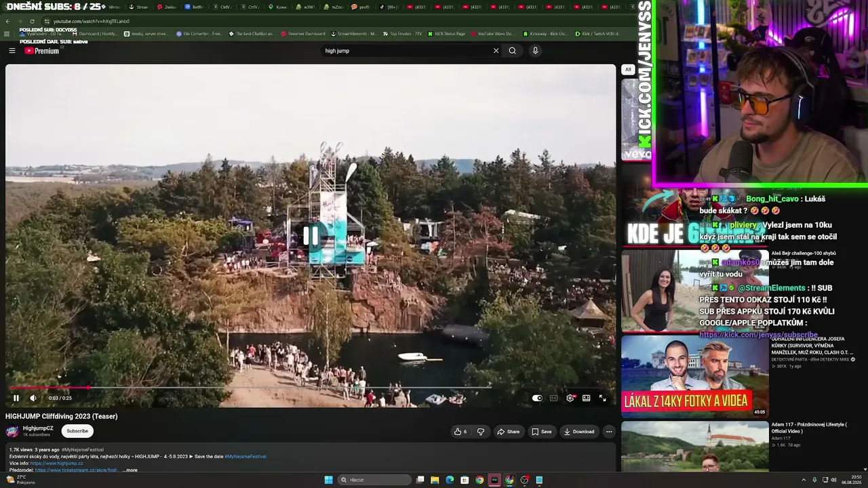Open Microsoft Store from the taskbar
This screenshot has height=488, width=868.
point(465,480)
